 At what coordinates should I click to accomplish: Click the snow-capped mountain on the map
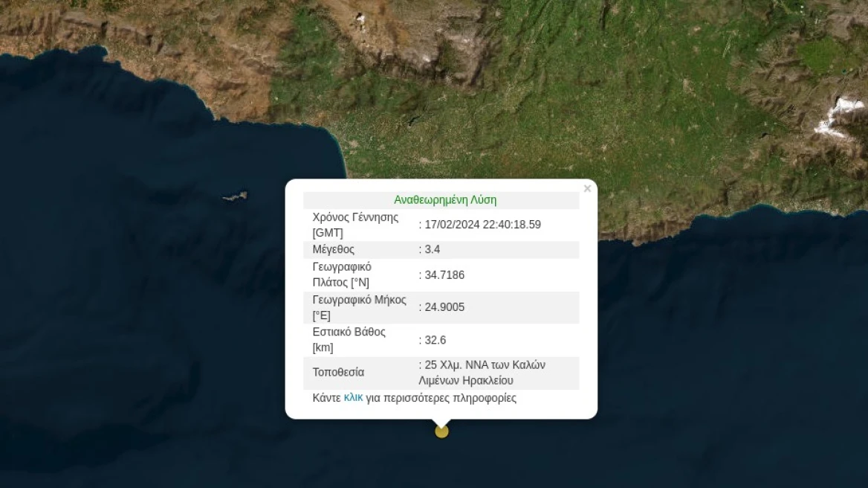(x=839, y=118)
